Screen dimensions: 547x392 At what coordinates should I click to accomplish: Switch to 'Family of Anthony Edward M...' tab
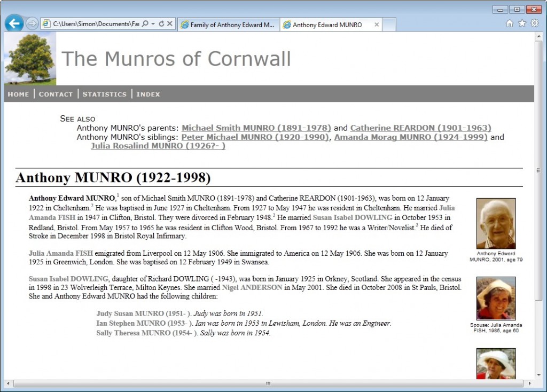tap(229, 25)
